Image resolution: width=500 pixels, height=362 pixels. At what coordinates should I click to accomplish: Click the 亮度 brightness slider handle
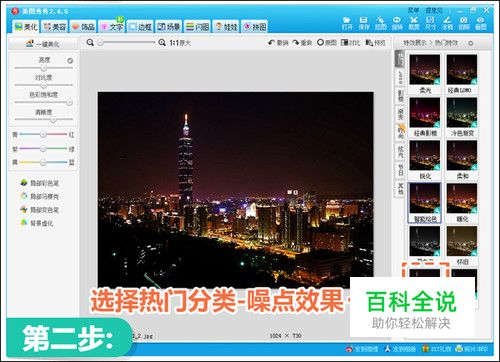point(44,68)
